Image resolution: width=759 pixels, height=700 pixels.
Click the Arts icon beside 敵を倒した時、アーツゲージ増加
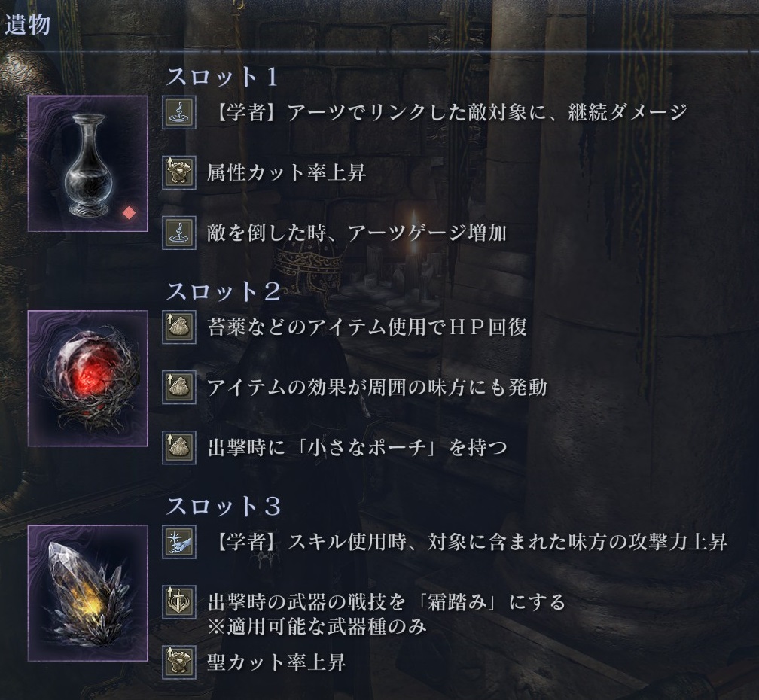[179, 233]
